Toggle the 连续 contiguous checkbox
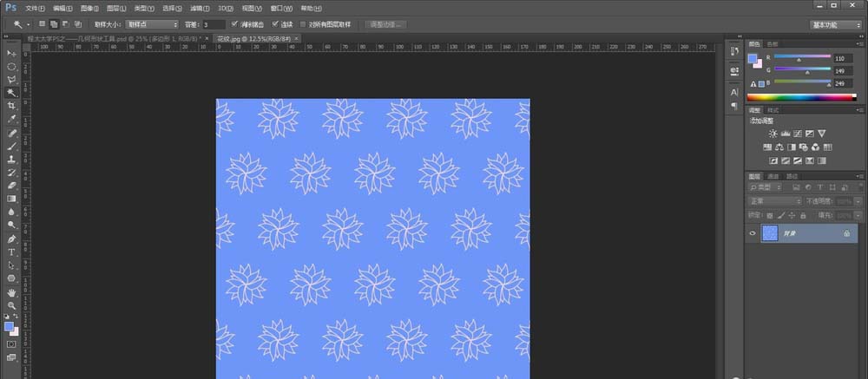Screen dimensions: 868x379 pyautogui.click(x=276, y=24)
